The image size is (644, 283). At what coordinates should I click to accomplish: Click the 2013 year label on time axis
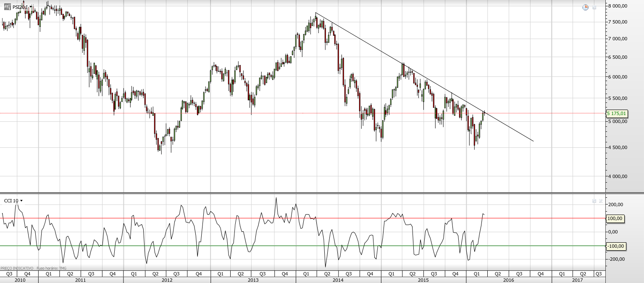click(x=253, y=280)
